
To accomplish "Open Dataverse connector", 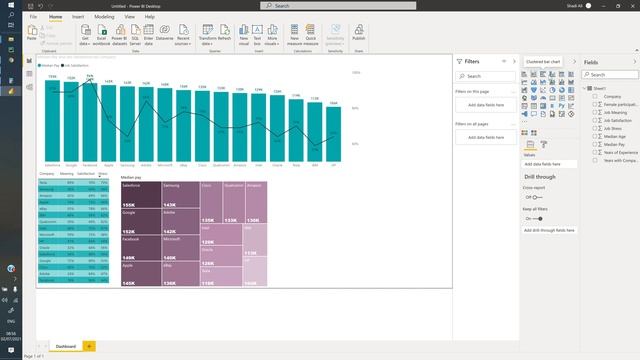I will pyautogui.click(x=164, y=32).
